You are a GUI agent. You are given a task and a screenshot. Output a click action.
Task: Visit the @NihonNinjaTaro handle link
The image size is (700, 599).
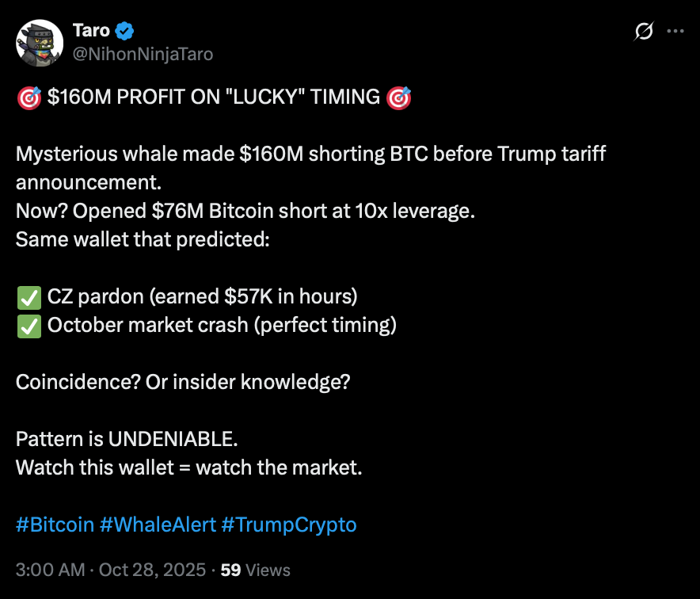[x=143, y=54]
